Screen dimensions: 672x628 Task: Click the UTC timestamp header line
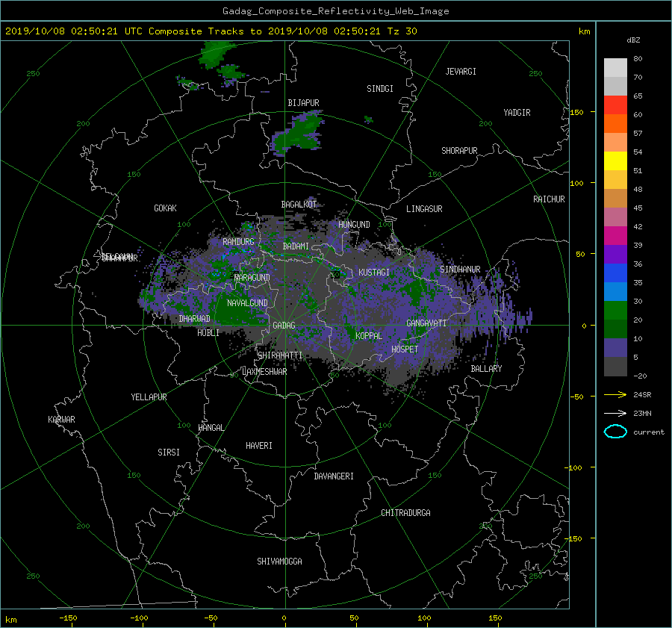pyautogui.click(x=211, y=31)
